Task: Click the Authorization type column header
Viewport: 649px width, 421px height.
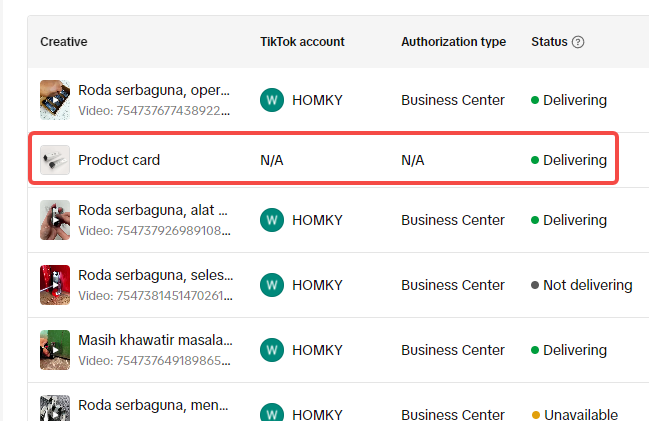Action: (454, 42)
